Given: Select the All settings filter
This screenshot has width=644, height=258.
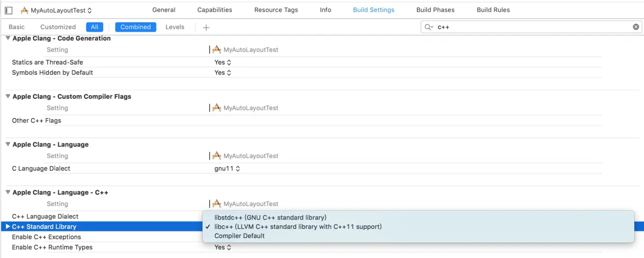Looking at the screenshot, I should tap(95, 27).
